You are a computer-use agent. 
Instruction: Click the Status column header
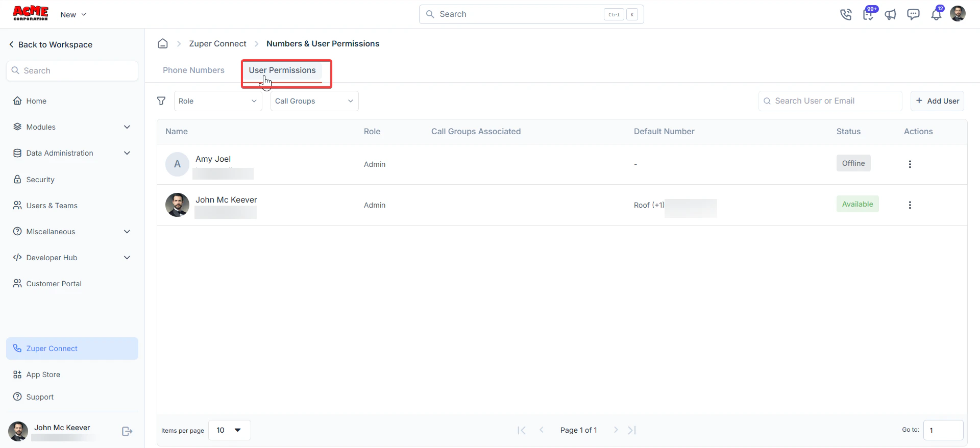[848, 132]
